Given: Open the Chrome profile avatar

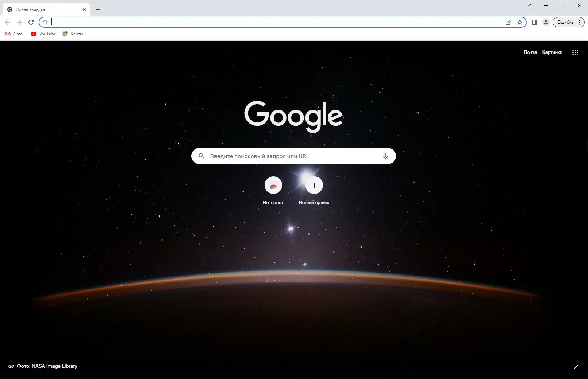Looking at the screenshot, I should [546, 22].
